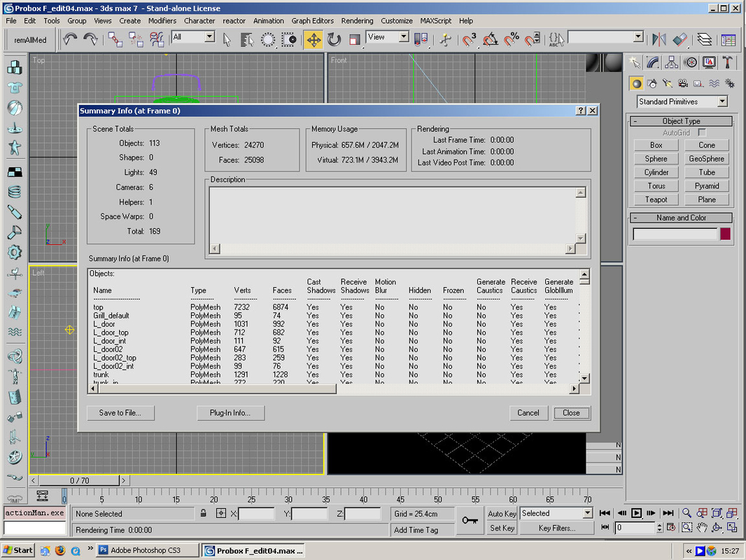Switch to Lights creation category
Viewport: 746px width, 560px height.
click(x=667, y=83)
